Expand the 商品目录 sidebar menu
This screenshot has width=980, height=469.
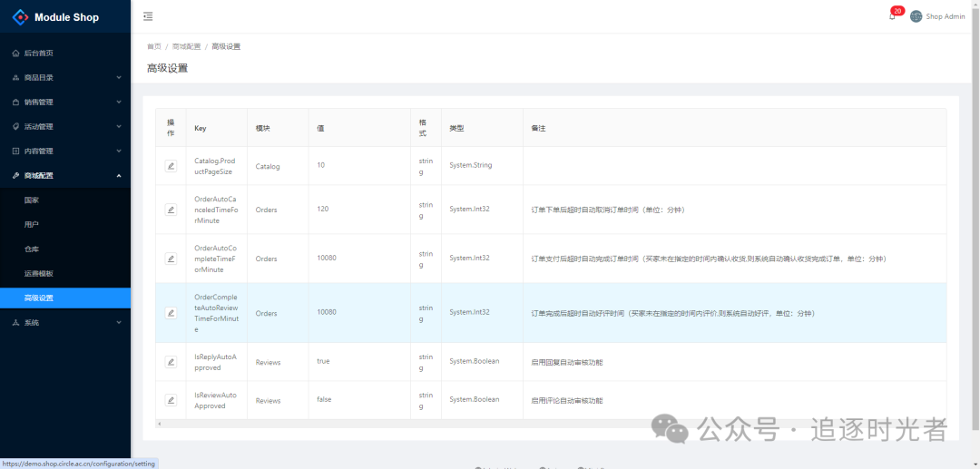point(64,78)
